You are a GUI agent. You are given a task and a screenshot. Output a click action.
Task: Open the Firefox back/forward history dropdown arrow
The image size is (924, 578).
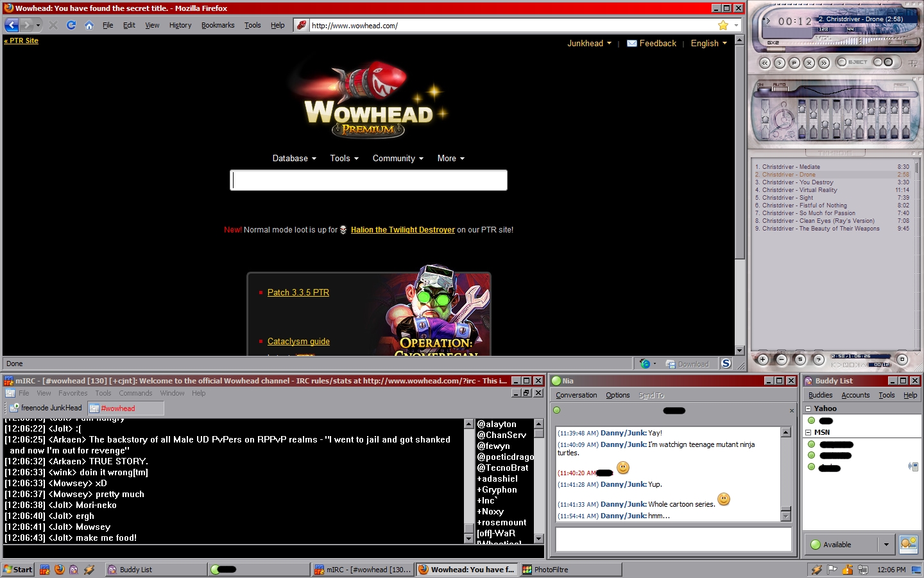pyautogui.click(x=38, y=25)
